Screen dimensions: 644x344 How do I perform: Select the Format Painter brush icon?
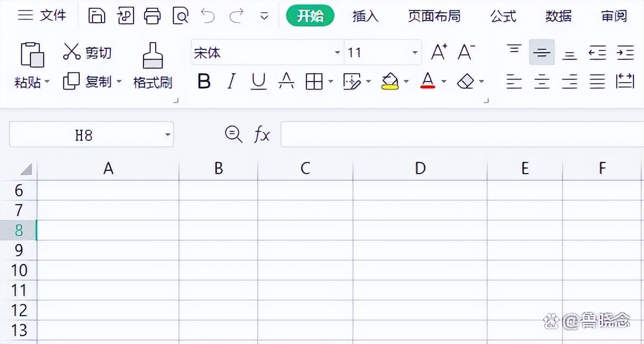click(x=153, y=55)
